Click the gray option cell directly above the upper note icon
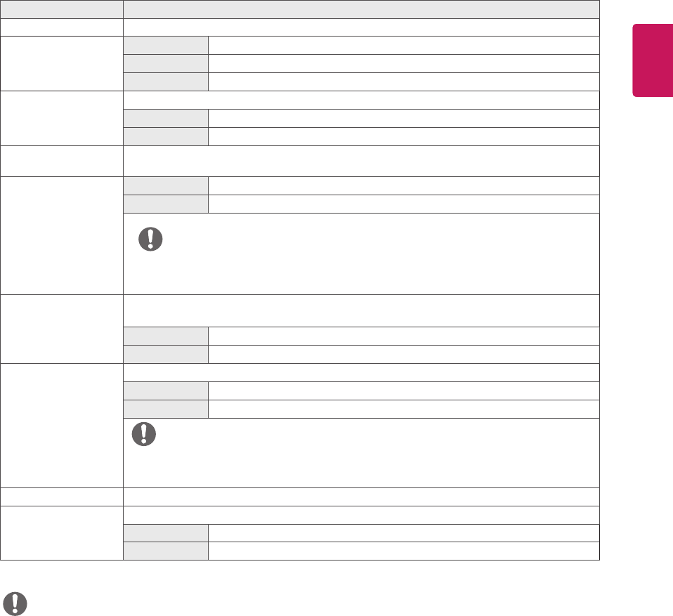 click(166, 204)
